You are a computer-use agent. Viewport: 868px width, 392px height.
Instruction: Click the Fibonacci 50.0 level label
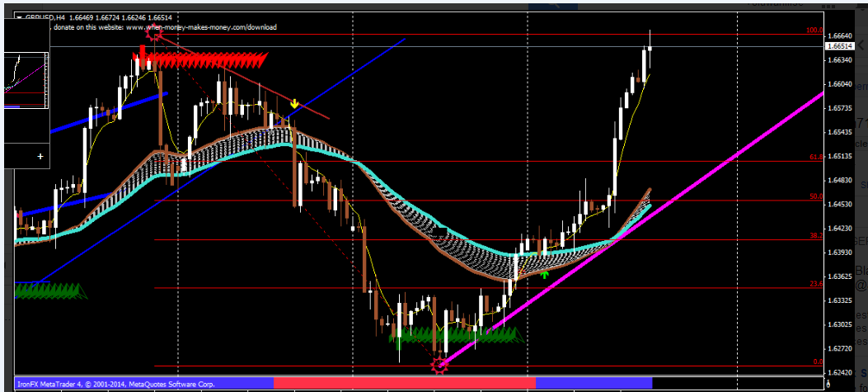click(x=816, y=196)
